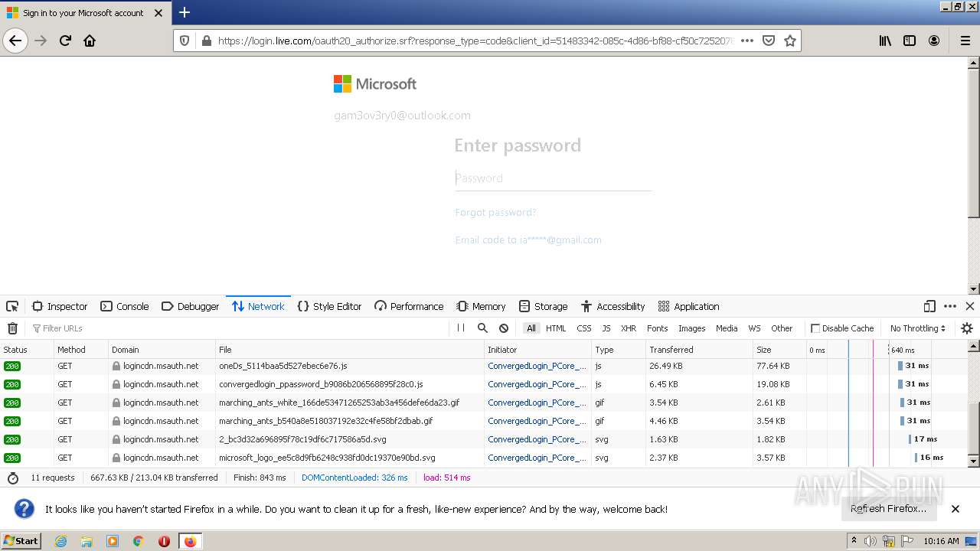Focus the Filter URLs field
This screenshot has height=551, width=980.
pos(237,328)
